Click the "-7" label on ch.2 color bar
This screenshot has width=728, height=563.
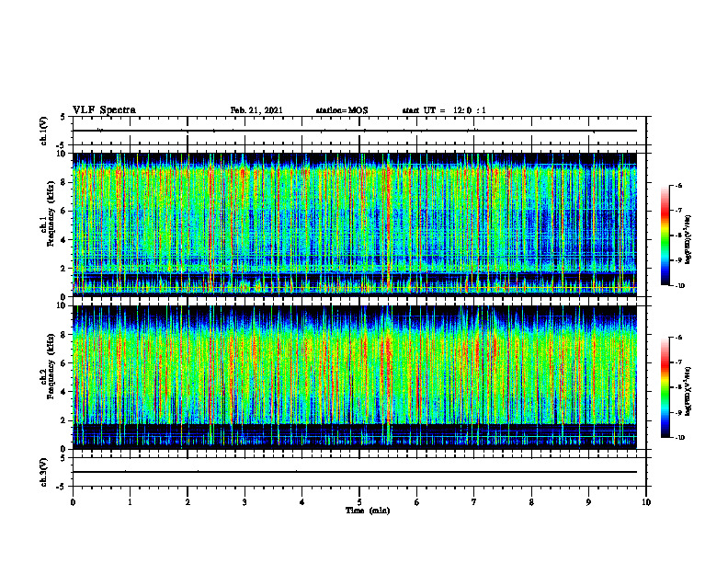click(678, 362)
